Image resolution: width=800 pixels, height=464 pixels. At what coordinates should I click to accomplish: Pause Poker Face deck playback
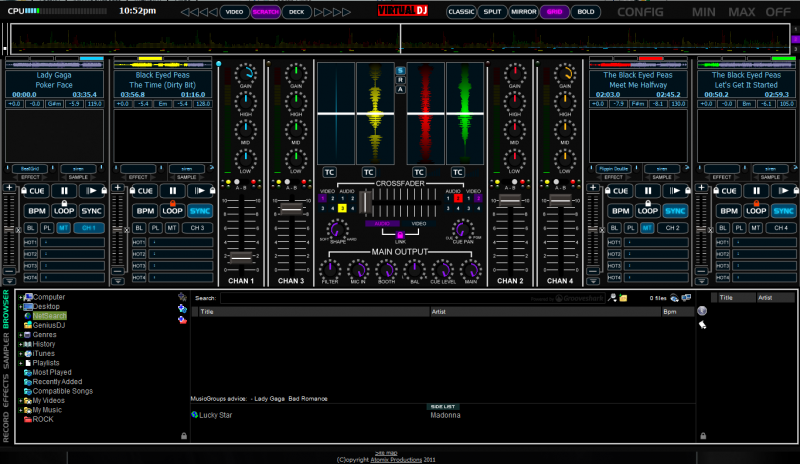[64, 191]
